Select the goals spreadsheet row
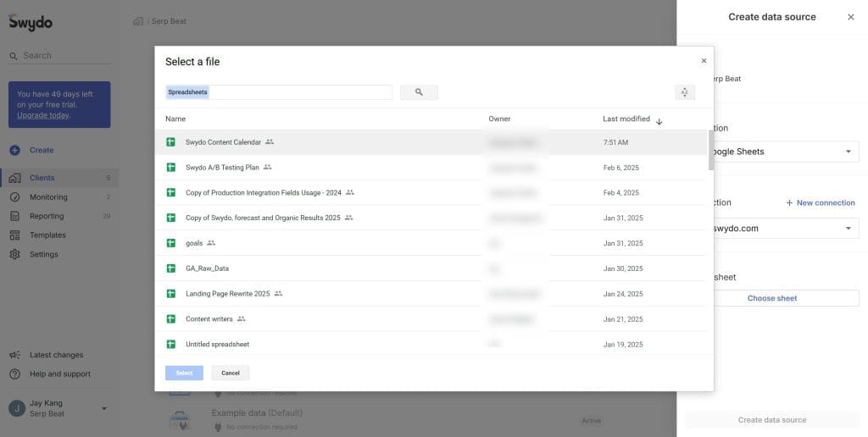 click(431, 243)
